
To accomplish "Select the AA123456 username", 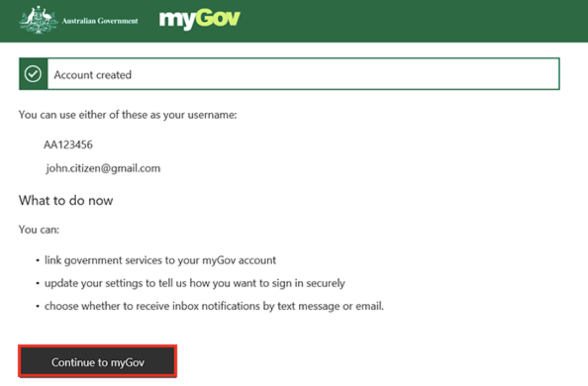I will pos(68,145).
